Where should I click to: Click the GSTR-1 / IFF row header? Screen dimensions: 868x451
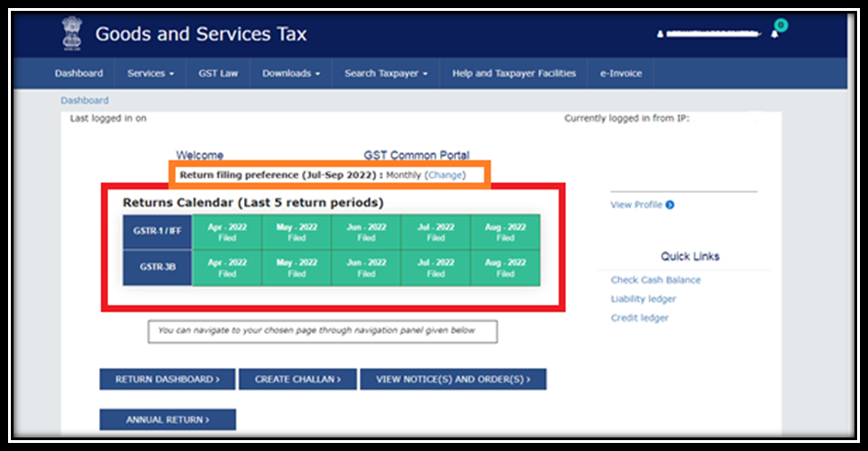click(x=157, y=232)
